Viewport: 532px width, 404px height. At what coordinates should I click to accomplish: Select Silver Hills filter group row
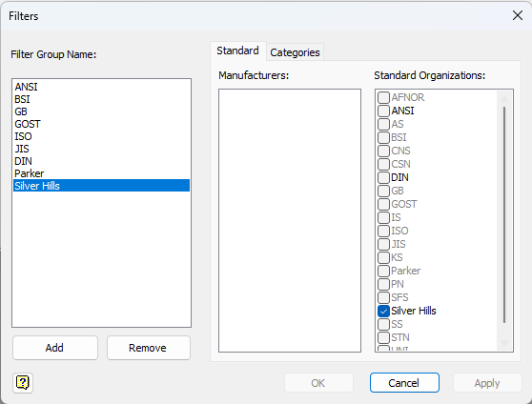coord(101,186)
